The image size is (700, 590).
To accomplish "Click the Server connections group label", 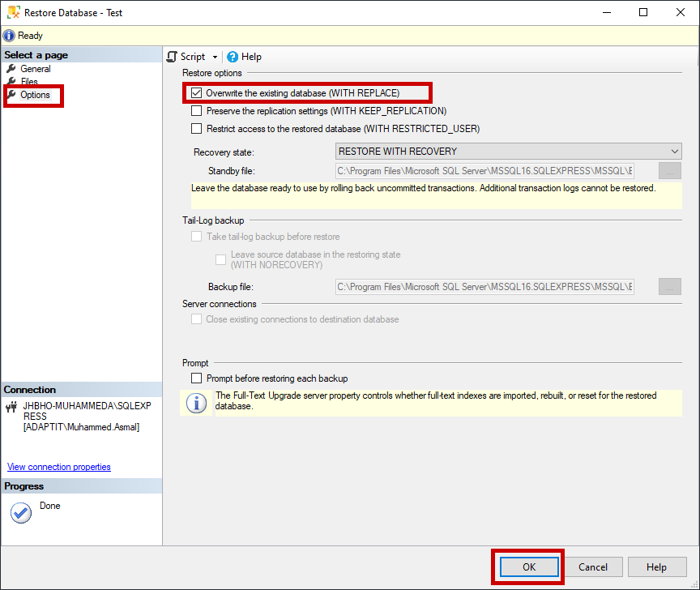I will [x=220, y=304].
